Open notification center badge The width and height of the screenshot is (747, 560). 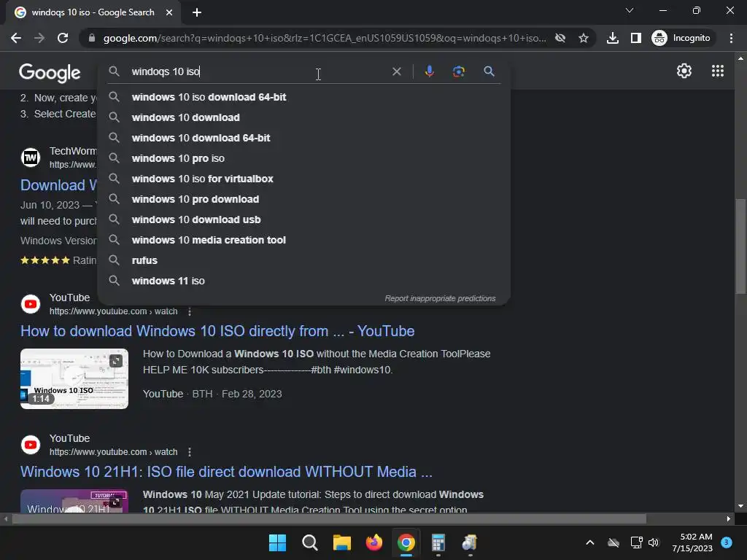(x=727, y=542)
